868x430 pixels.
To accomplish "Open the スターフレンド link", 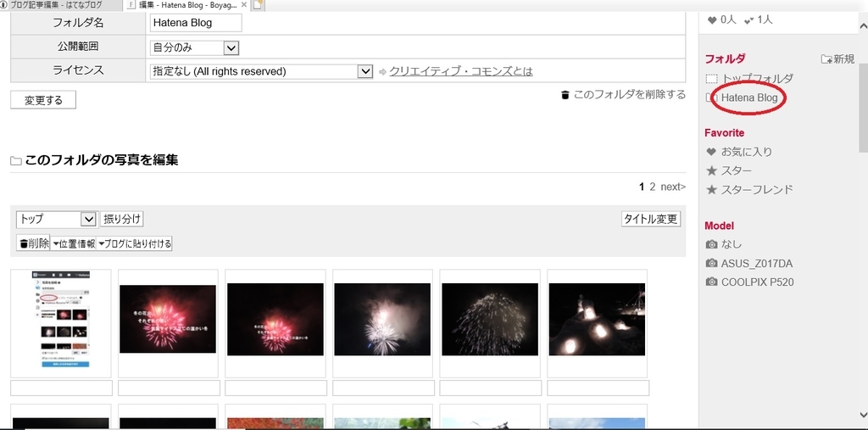I will coord(757,189).
